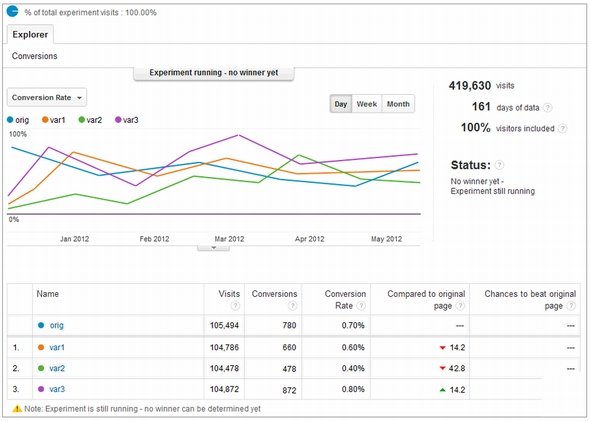Click the 100% visitors included value
590x421 pixels.
click(476, 128)
